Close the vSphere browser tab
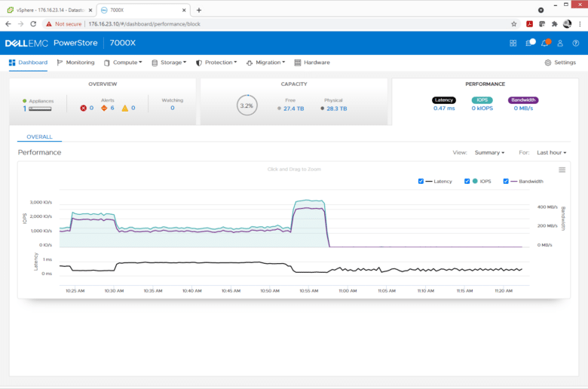 (x=90, y=11)
